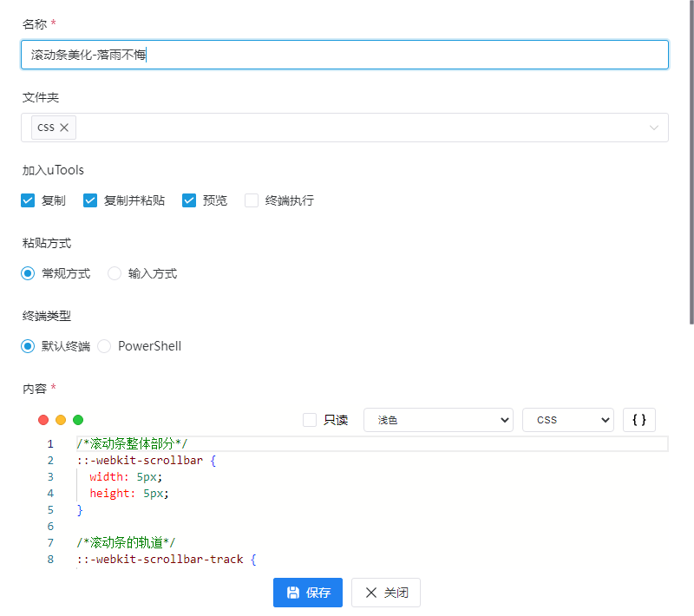Focus the 名称 name input field
The image size is (694, 616).
344,55
